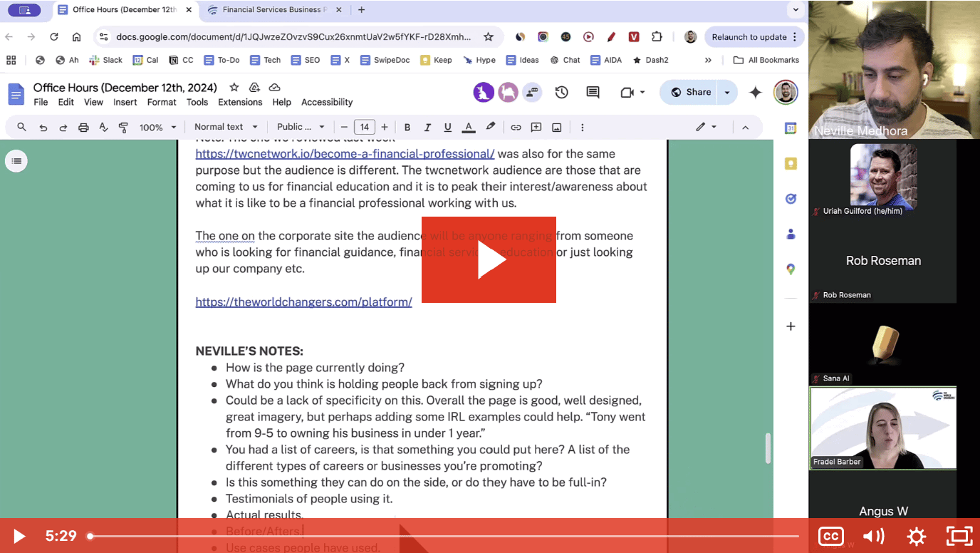Click the Relaunch to update button
This screenshot has height=553, width=980.
pyautogui.click(x=755, y=37)
